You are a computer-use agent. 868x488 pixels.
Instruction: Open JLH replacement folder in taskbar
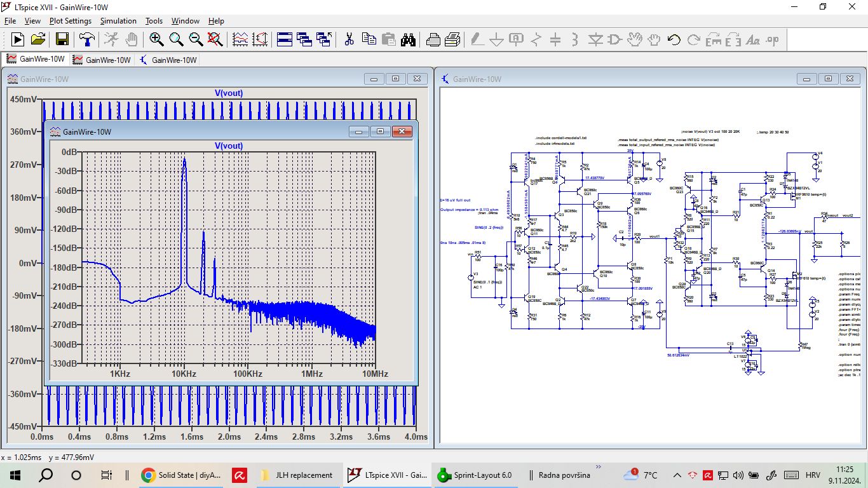click(x=297, y=475)
